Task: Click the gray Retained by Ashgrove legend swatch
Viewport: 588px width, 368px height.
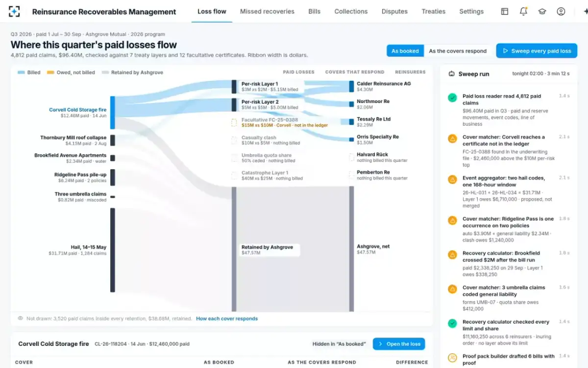Action: pyautogui.click(x=105, y=73)
